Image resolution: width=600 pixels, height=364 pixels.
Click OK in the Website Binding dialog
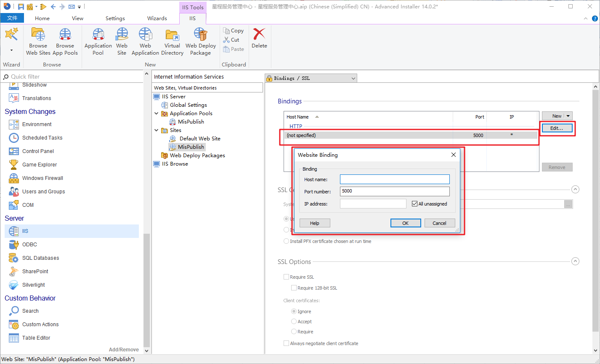406,223
